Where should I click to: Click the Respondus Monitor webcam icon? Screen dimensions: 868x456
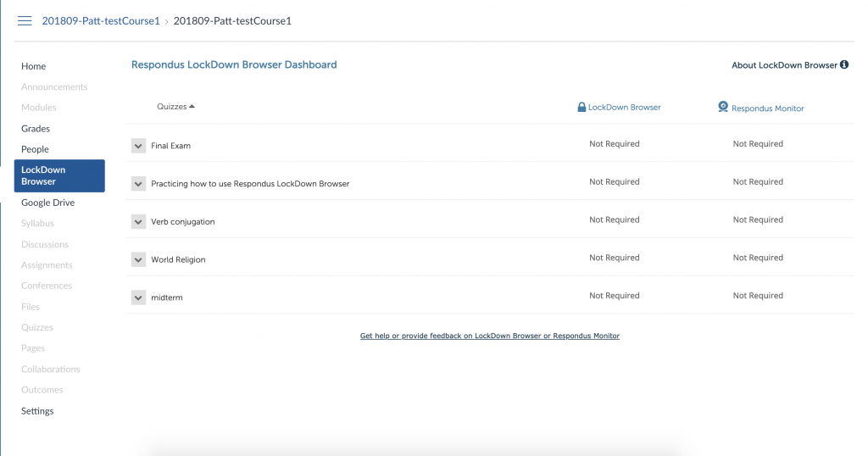pyautogui.click(x=723, y=107)
